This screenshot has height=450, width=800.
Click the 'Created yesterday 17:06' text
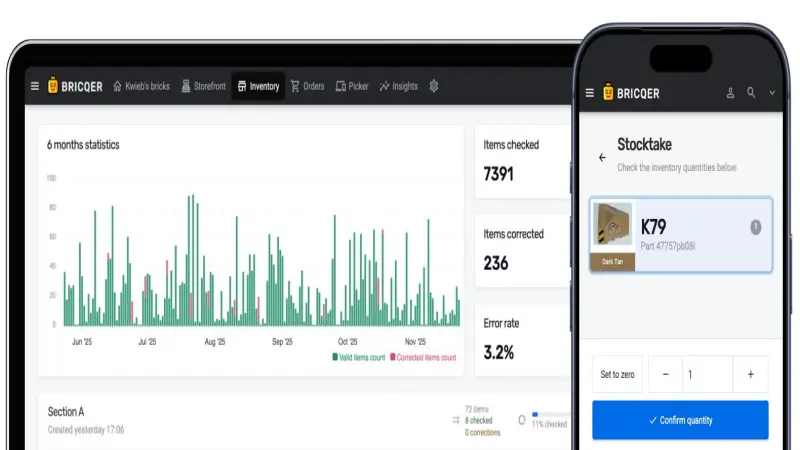point(86,430)
